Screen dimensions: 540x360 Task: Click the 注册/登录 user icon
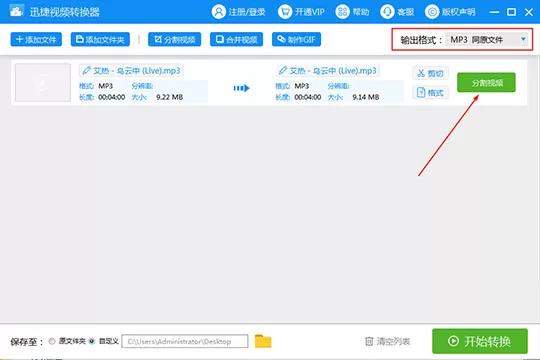click(x=218, y=12)
